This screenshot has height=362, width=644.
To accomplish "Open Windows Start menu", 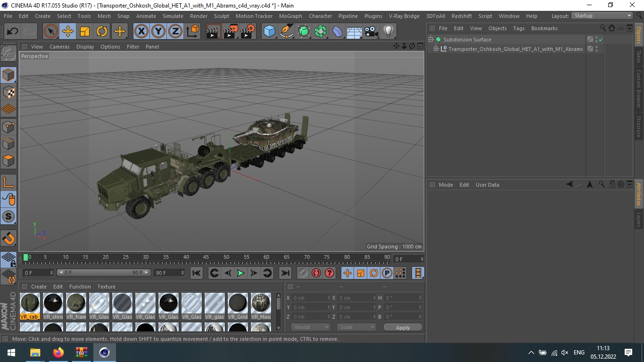I will 11,353.
